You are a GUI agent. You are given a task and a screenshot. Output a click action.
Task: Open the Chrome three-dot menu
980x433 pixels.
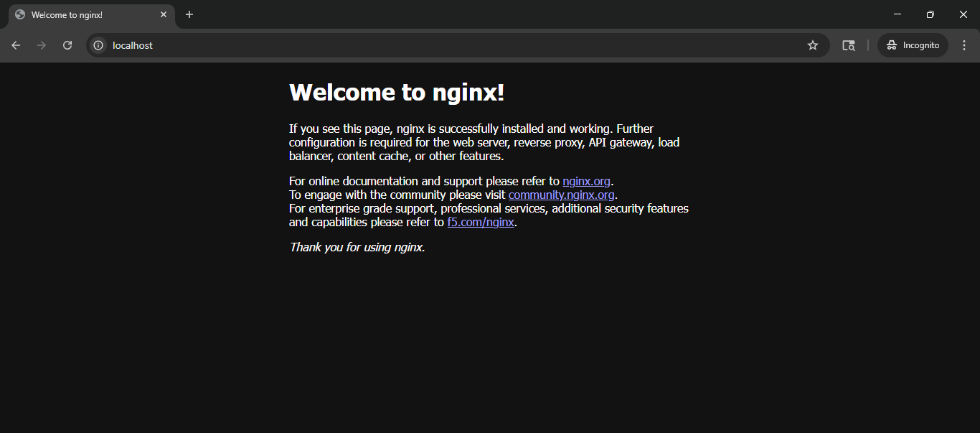964,45
